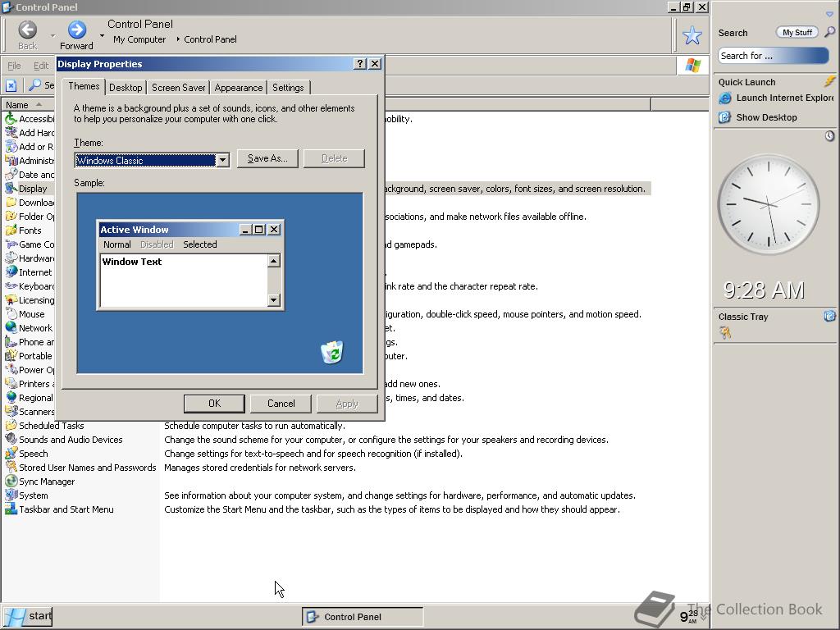Click the Apply button
The height and width of the screenshot is (630, 840).
point(347,404)
